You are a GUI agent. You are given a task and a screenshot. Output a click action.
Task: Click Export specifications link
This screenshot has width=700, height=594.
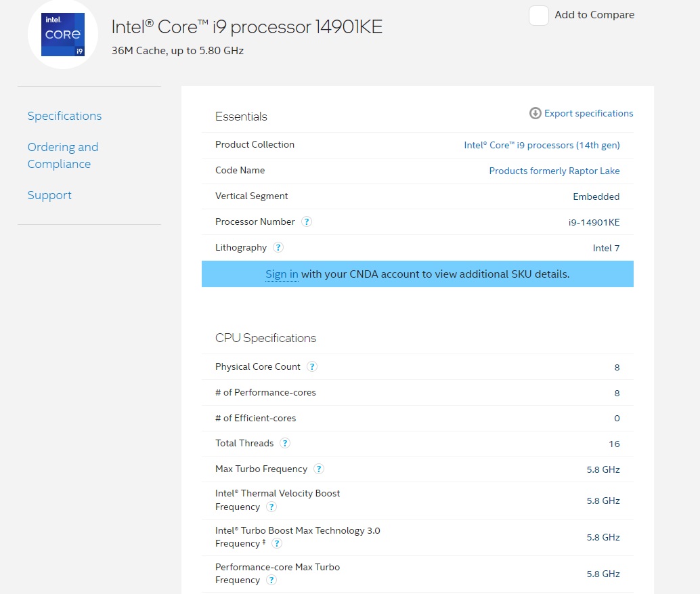click(588, 113)
